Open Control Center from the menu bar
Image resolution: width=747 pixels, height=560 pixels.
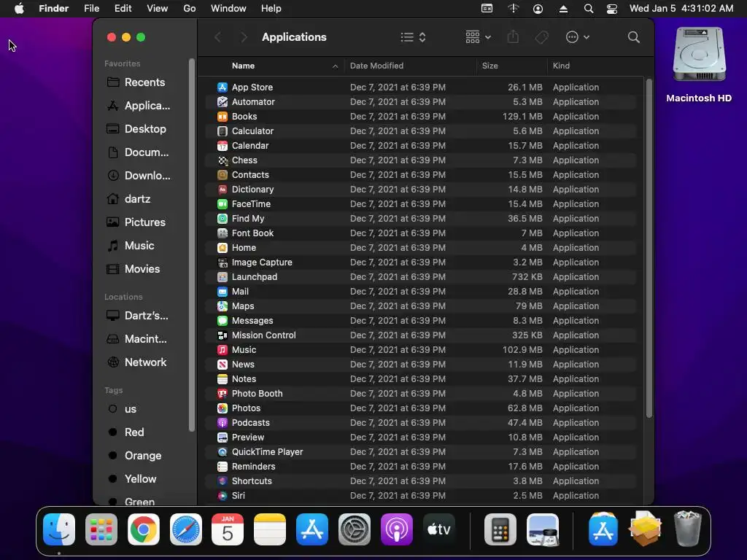pyautogui.click(x=612, y=9)
